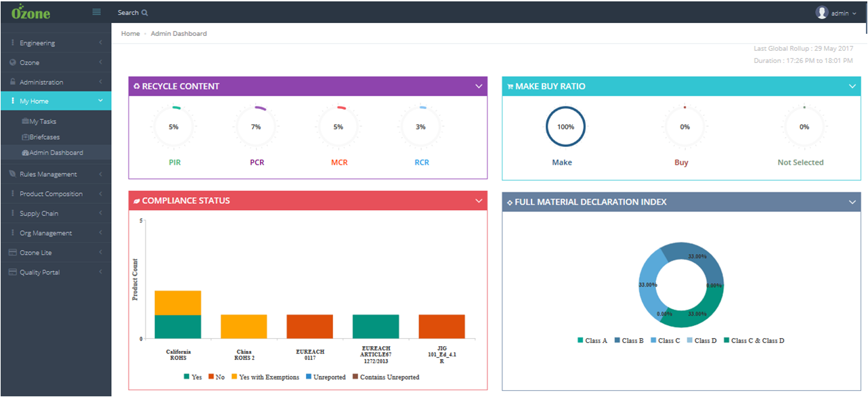This screenshot has width=868, height=397.
Task: Click the search magnifier icon
Action: click(145, 13)
